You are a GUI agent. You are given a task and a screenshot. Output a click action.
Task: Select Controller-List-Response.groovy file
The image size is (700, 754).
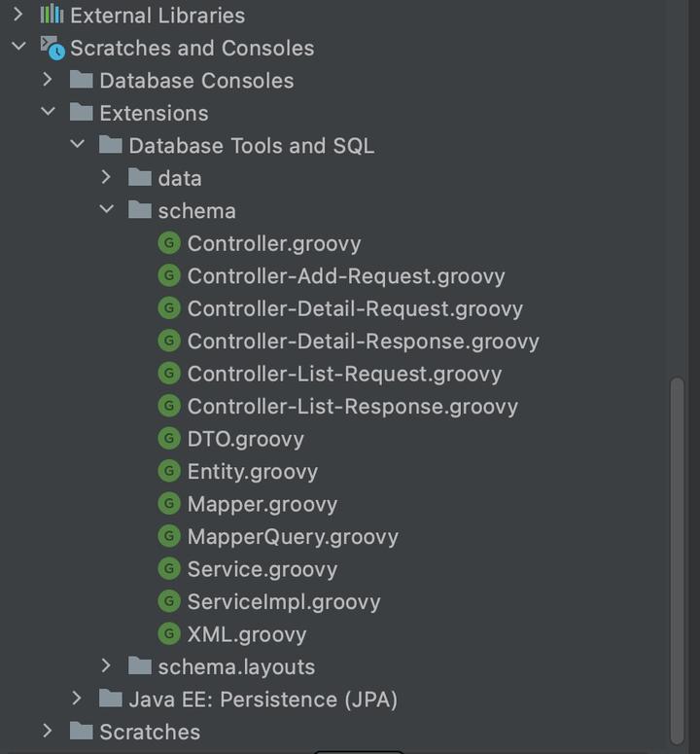coord(352,407)
